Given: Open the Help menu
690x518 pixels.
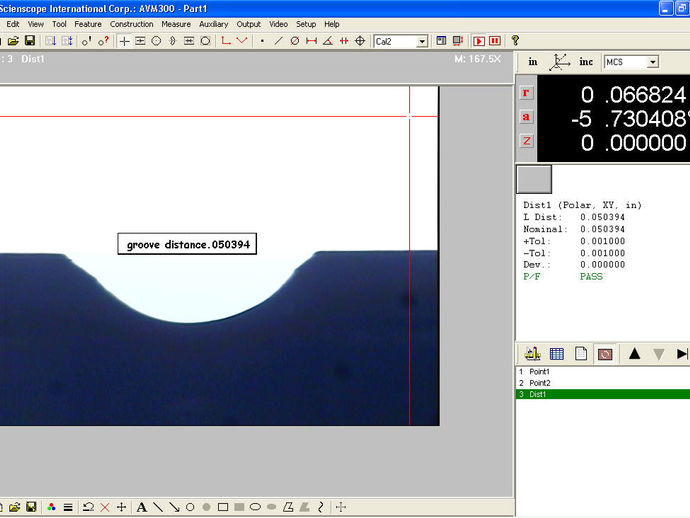Looking at the screenshot, I should (x=332, y=24).
